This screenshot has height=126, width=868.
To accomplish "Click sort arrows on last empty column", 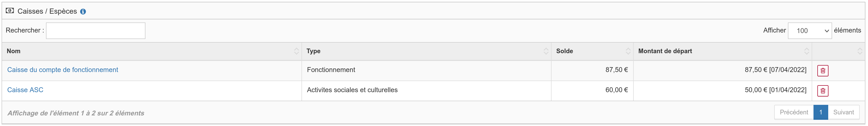I will tap(859, 51).
